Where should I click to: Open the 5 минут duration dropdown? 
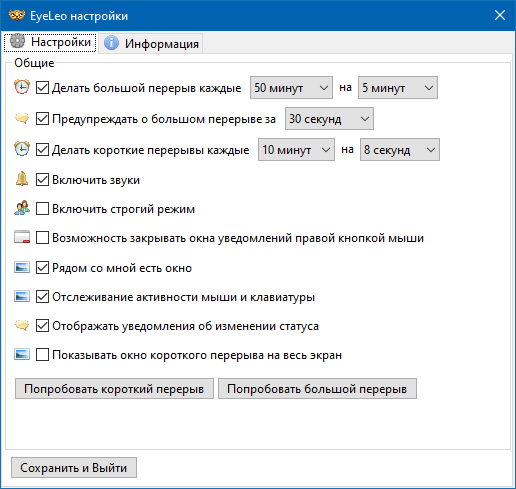click(398, 88)
